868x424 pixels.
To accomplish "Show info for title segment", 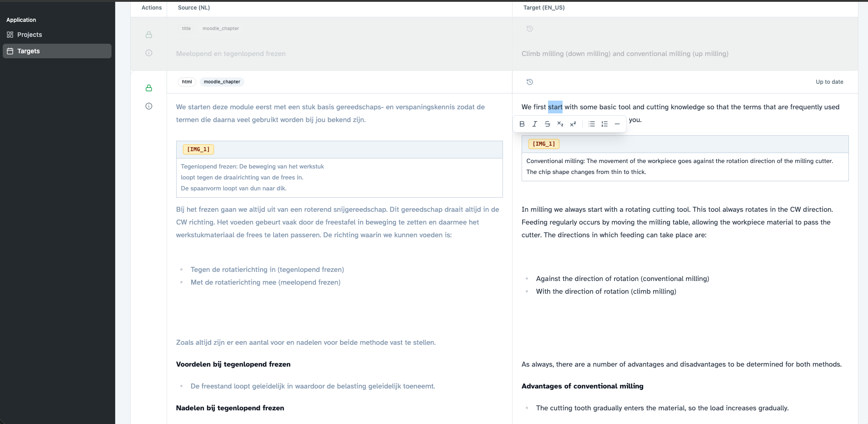I will tap(149, 53).
